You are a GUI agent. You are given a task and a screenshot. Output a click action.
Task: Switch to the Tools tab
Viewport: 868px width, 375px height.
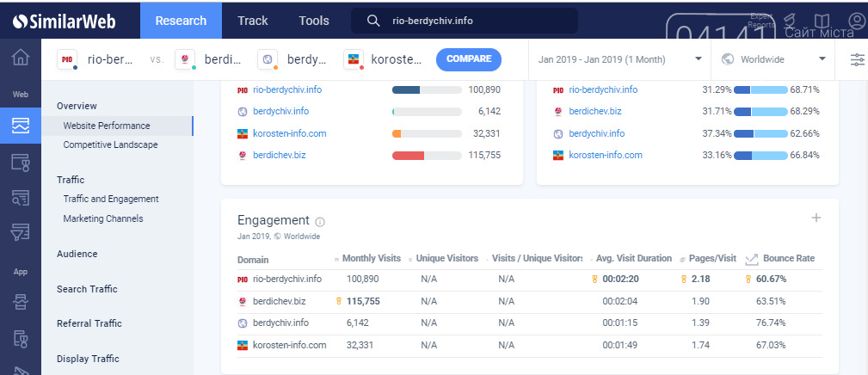(314, 21)
